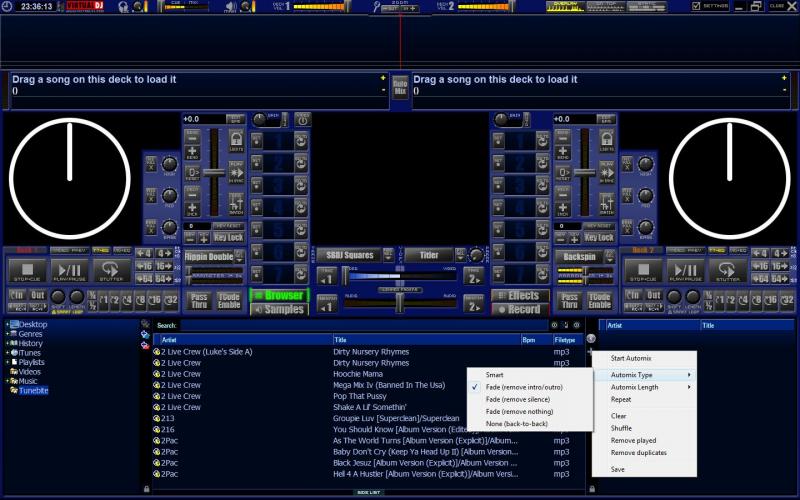Click the clock icon in top bar
The width and height of the screenshot is (800, 500).
(x=7, y=6)
